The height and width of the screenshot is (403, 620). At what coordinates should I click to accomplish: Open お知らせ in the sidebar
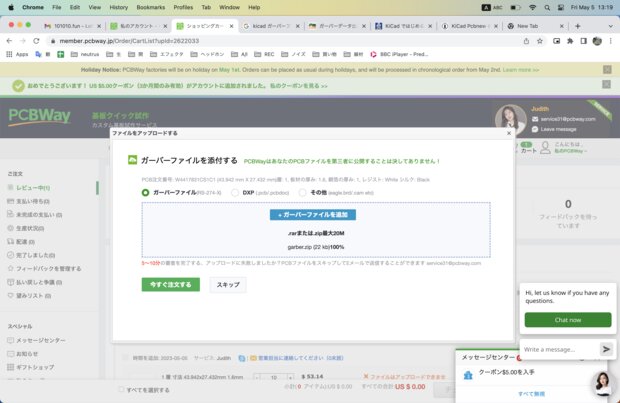(x=26, y=354)
